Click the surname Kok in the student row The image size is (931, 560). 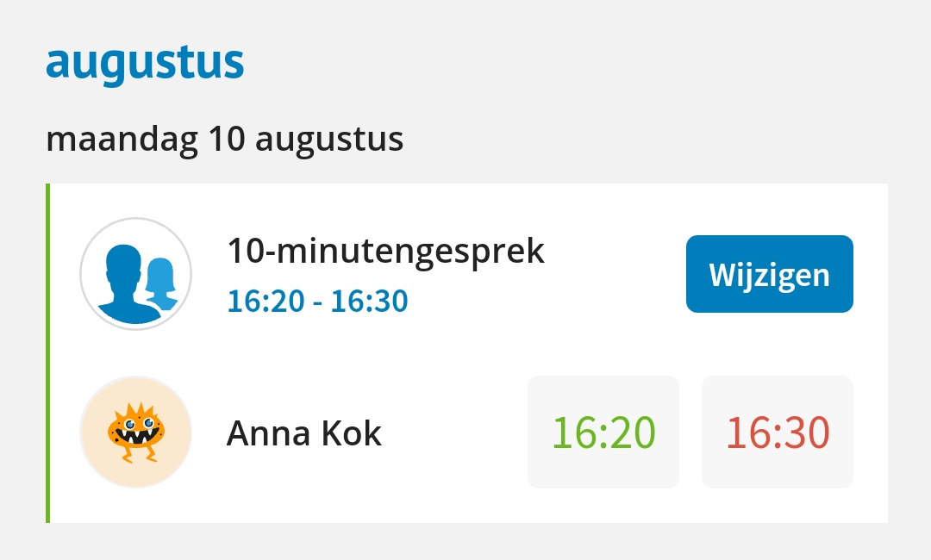[x=351, y=433]
